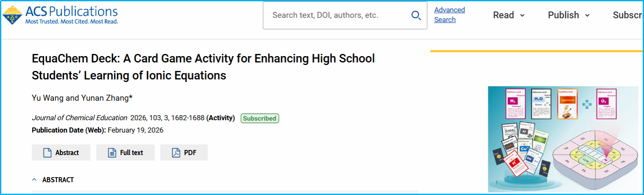Click the Abstract document icon

coord(48,153)
